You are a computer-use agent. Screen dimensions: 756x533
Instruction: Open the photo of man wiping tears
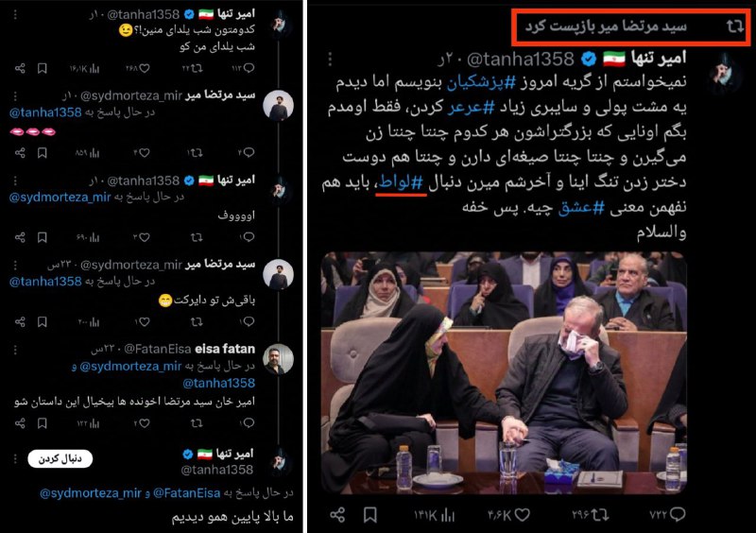(x=504, y=372)
